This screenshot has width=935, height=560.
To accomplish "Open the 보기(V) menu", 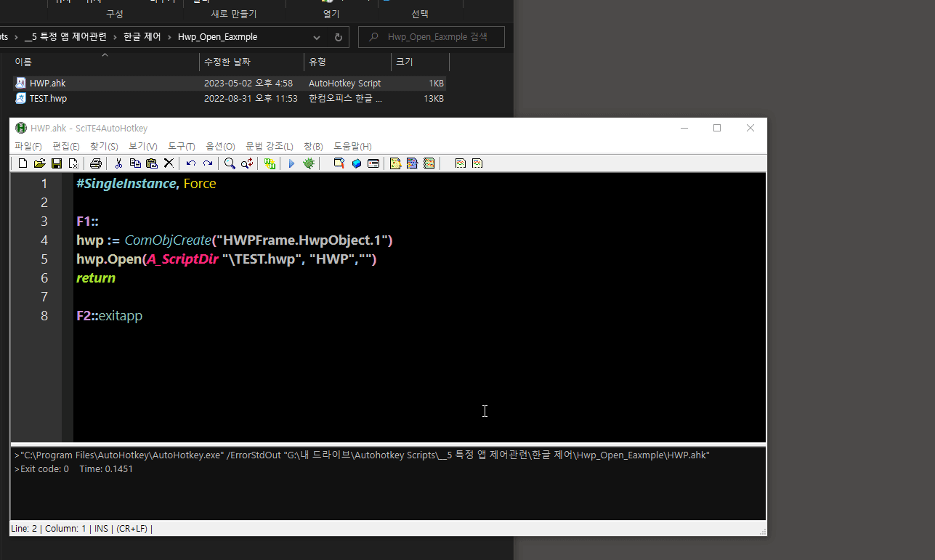I will tap(143, 146).
